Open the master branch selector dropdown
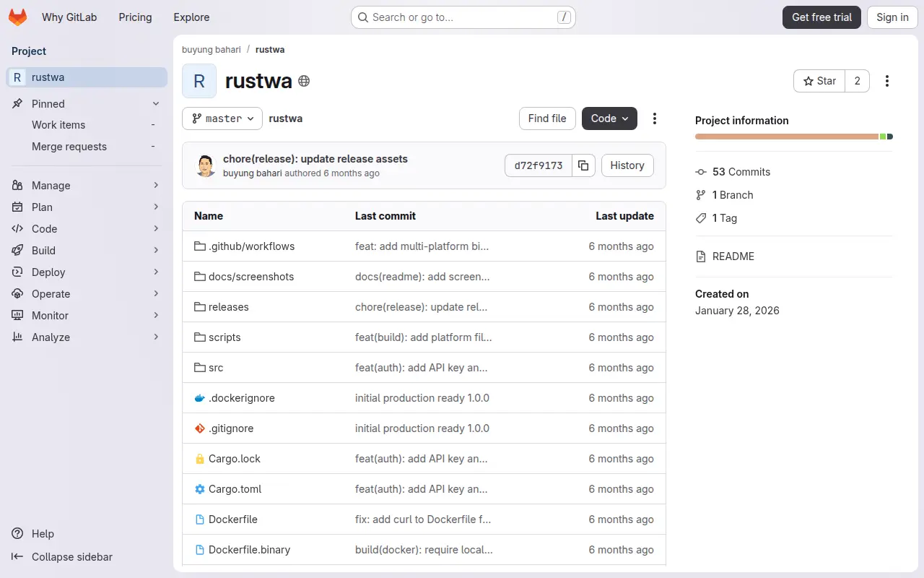 [x=222, y=118]
